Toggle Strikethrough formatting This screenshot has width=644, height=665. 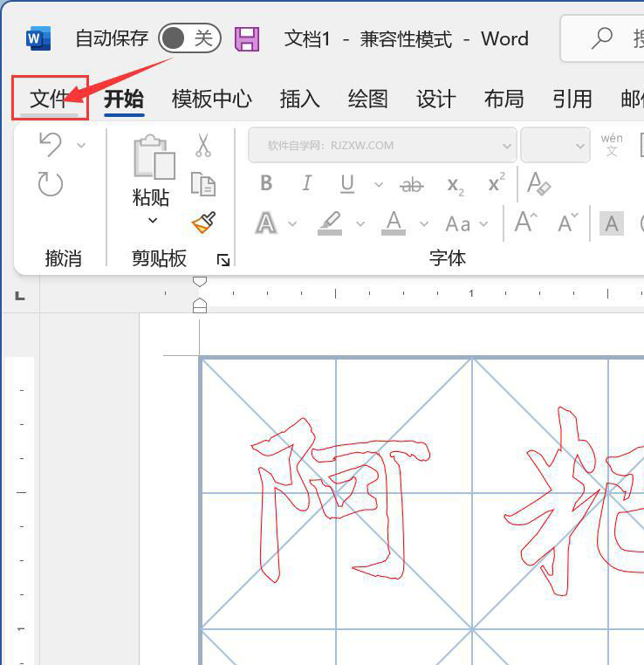411,185
